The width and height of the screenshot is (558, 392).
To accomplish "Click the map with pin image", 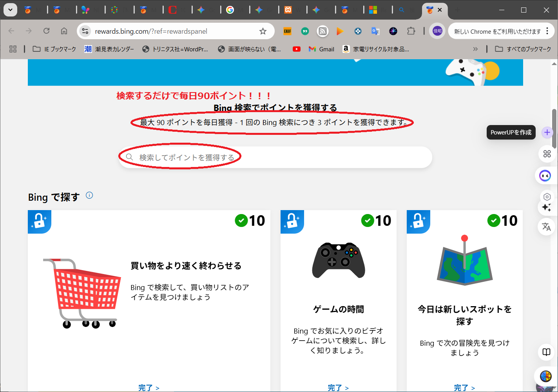I will click(x=464, y=260).
